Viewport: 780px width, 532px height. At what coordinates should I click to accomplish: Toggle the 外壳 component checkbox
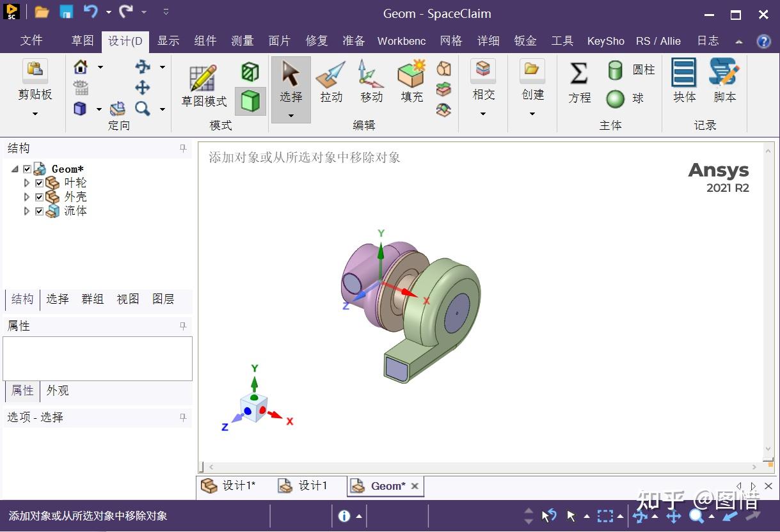tap(39, 196)
